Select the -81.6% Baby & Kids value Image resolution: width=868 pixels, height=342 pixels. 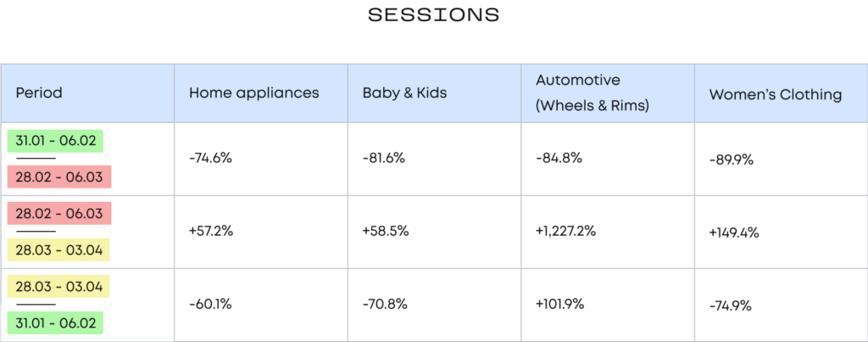[383, 159]
